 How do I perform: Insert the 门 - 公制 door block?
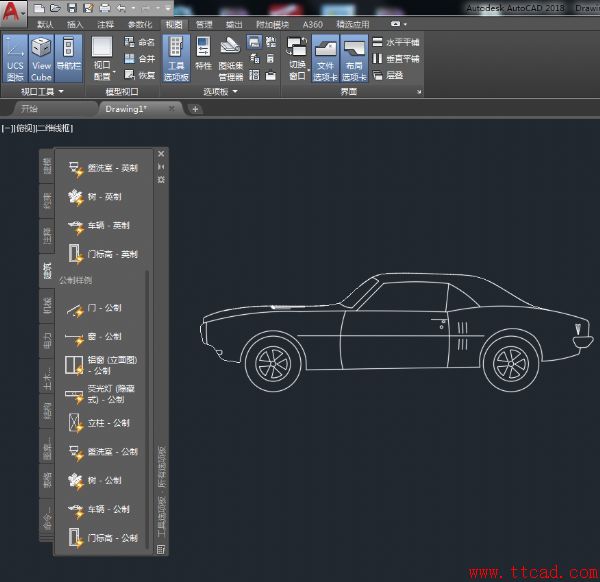pyautogui.click(x=95, y=308)
